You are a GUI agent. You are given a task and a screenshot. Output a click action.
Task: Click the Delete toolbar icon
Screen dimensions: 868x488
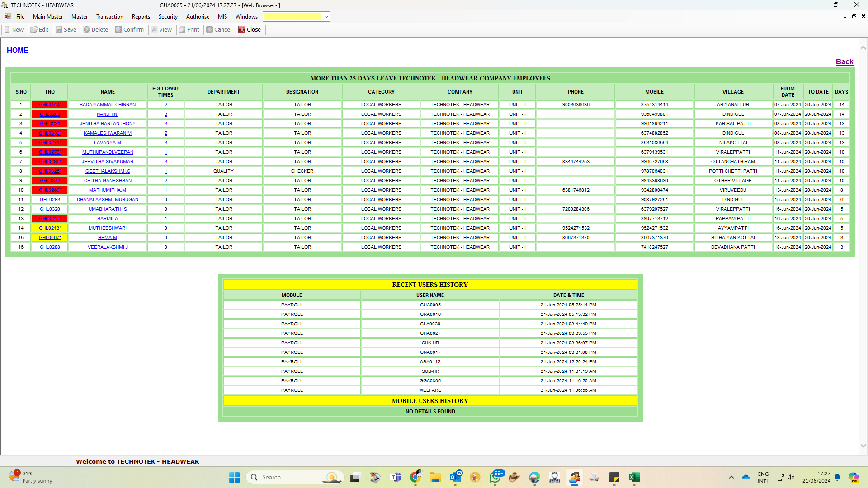[x=96, y=30]
